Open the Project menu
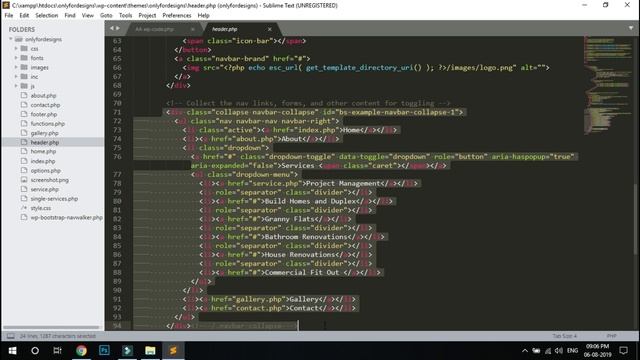 click(147, 16)
